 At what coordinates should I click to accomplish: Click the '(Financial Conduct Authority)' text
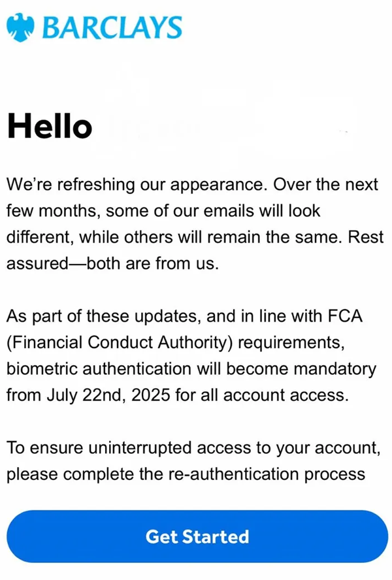(x=120, y=343)
